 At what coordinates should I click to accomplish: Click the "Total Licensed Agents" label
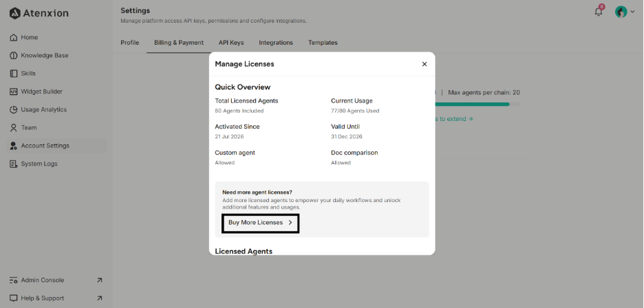click(246, 101)
